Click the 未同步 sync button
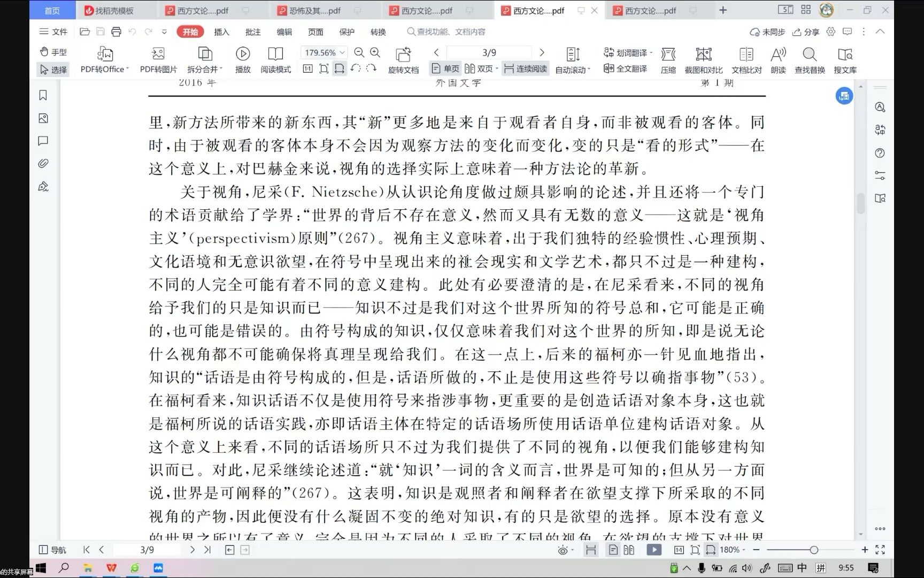The height and width of the screenshot is (578, 924). point(767,32)
